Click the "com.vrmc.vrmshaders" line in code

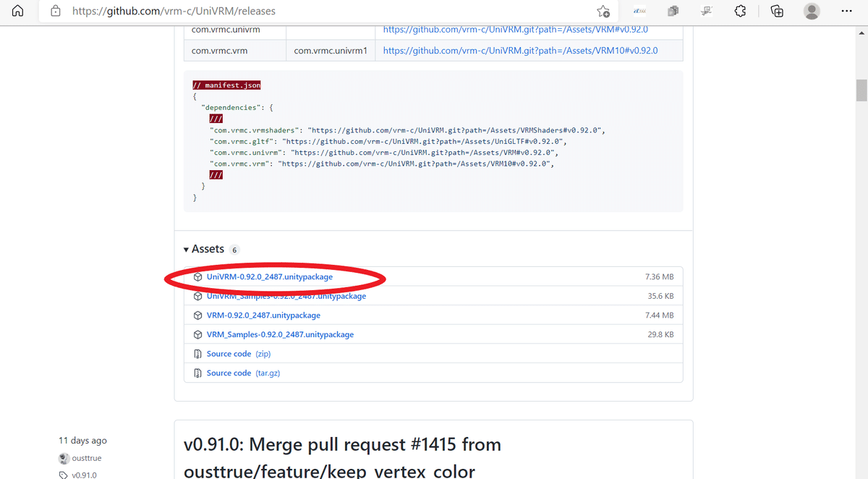point(407,130)
